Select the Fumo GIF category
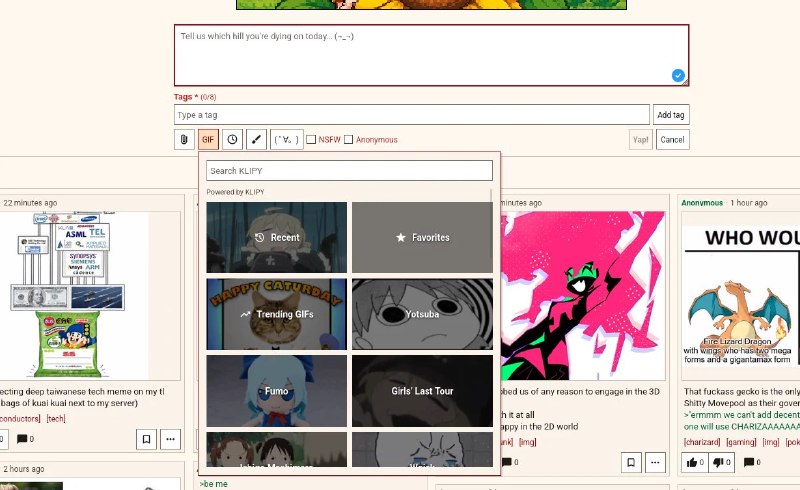The width and height of the screenshot is (800, 490). pyautogui.click(x=277, y=391)
